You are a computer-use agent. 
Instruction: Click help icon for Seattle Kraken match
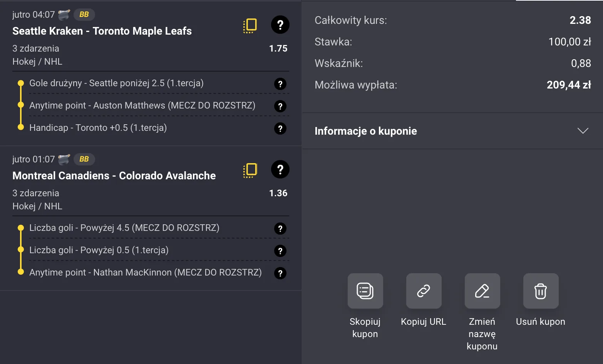tap(280, 25)
